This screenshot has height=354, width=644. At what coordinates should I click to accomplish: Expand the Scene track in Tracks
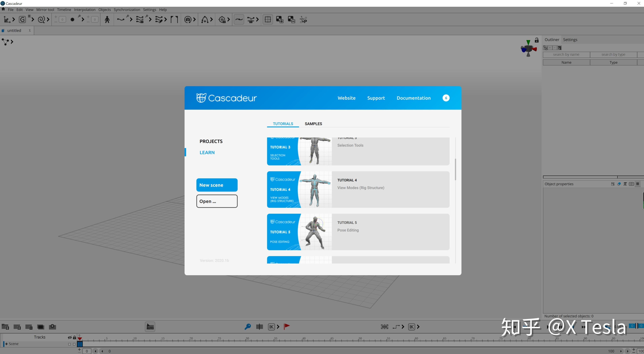[7, 344]
